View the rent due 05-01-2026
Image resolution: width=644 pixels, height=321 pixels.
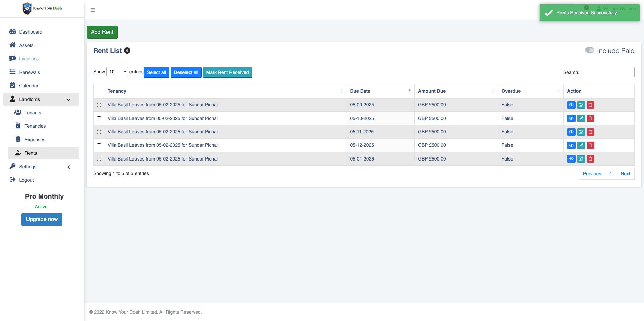click(x=571, y=159)
